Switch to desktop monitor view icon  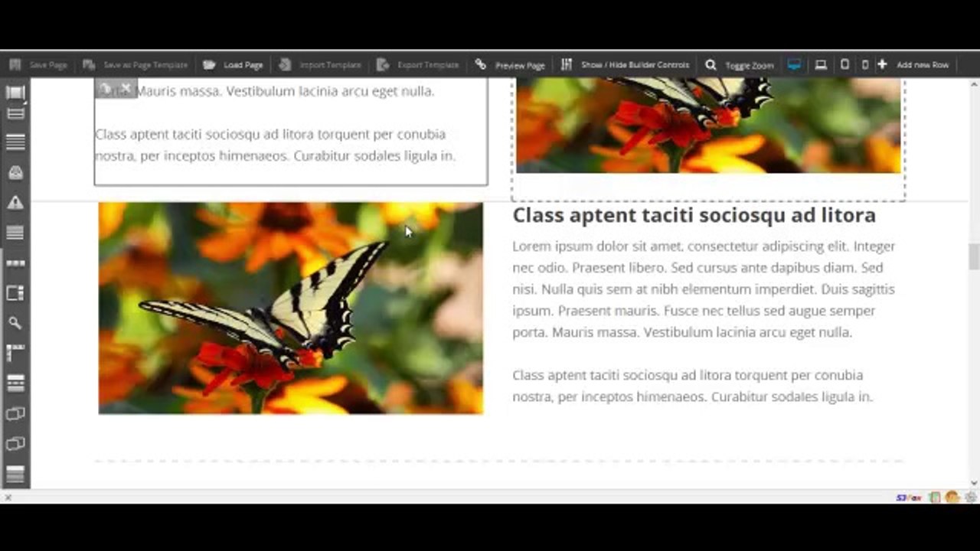click(794, 65)
